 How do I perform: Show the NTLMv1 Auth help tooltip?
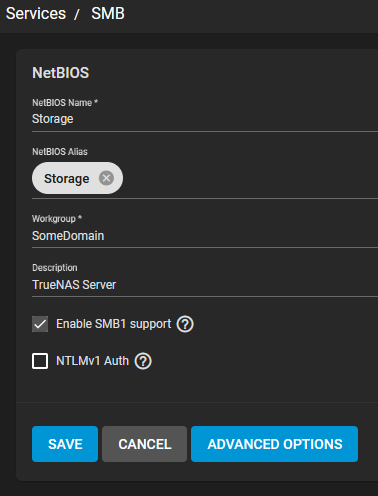143,361
